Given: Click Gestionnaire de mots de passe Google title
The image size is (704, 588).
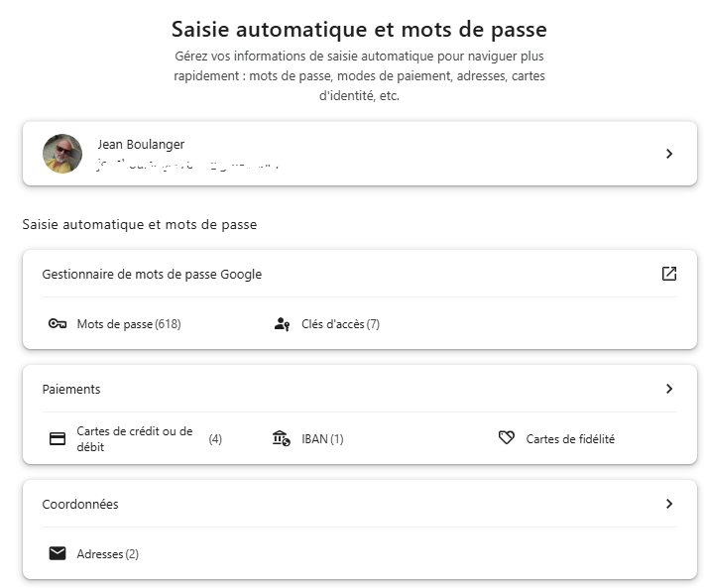Looking at the screenshot, I should pyautogui.click(x=152, y=275).
